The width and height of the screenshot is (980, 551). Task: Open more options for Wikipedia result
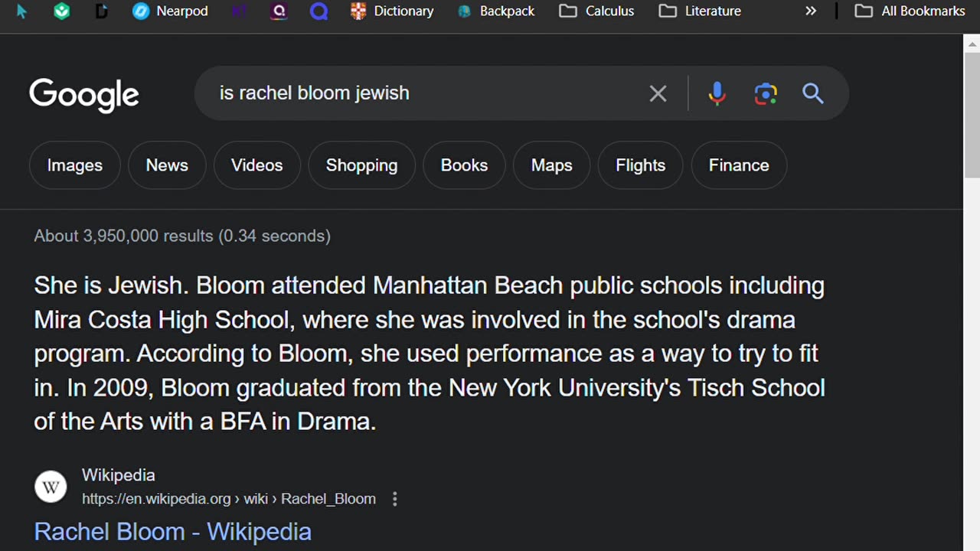pyautogui.click(x=395, y=499)
